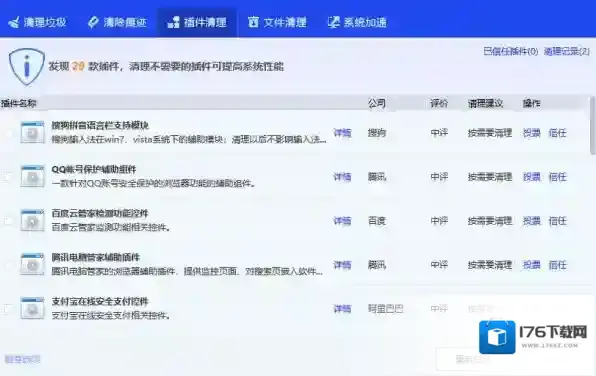Check the box for 百度云管家检测功能控件

point(8,221)
